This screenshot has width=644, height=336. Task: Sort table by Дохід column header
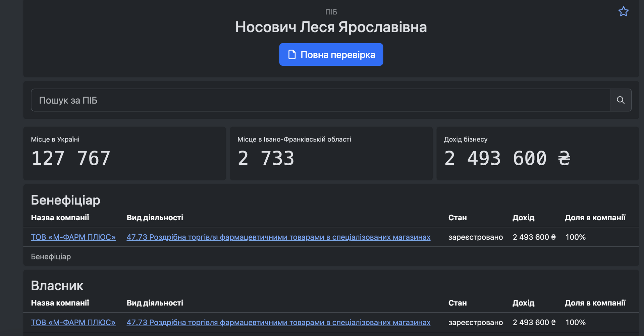click(x=523, y=217)
